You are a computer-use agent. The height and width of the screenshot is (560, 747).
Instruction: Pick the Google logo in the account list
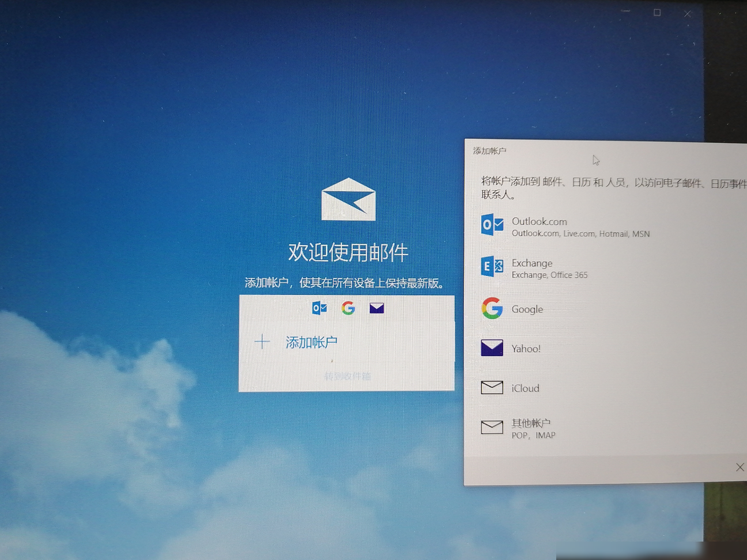pyautogui.click(x=492, y=308)
